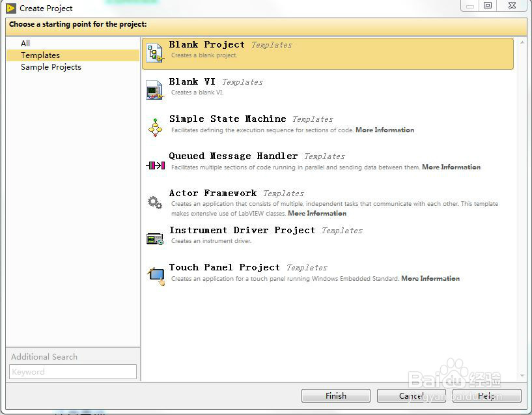This screenshot has height=415, width=532.
Task: Click "Creates an instrument driver." description
Action: 211,241
